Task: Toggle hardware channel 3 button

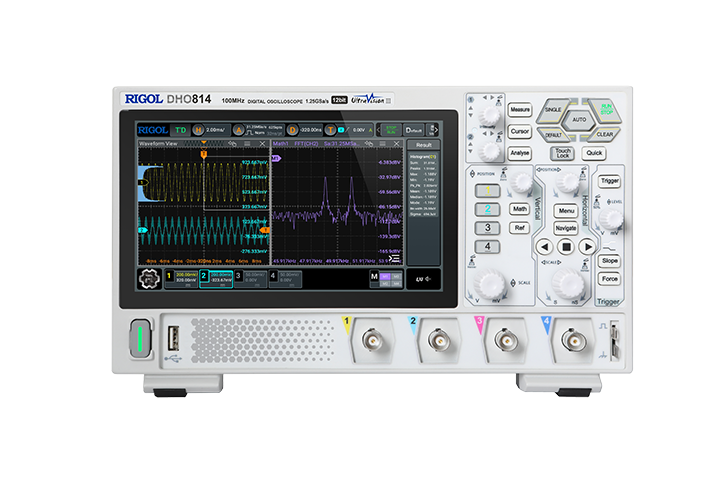Action: tap(488, 228)
